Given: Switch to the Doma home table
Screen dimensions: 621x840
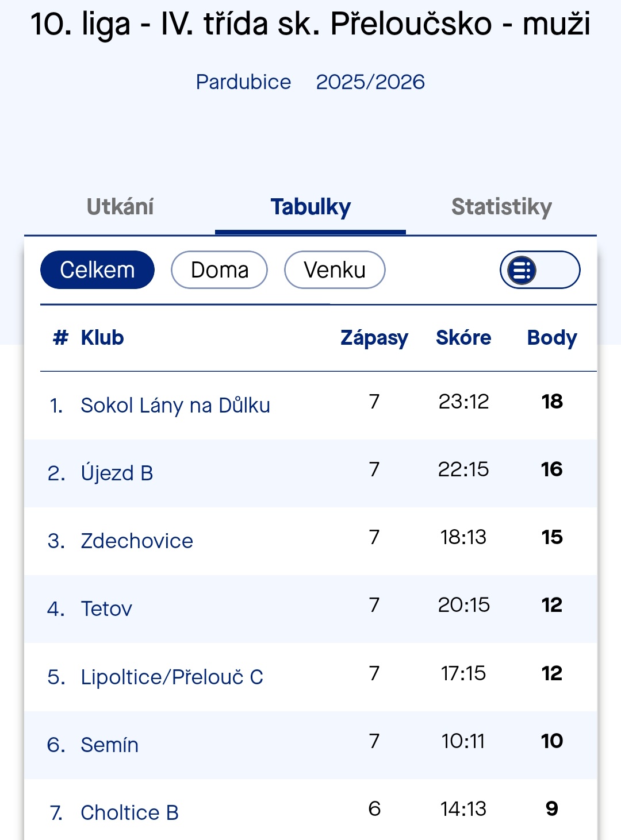Looking at the screenshot, I should tap(219, 270).
